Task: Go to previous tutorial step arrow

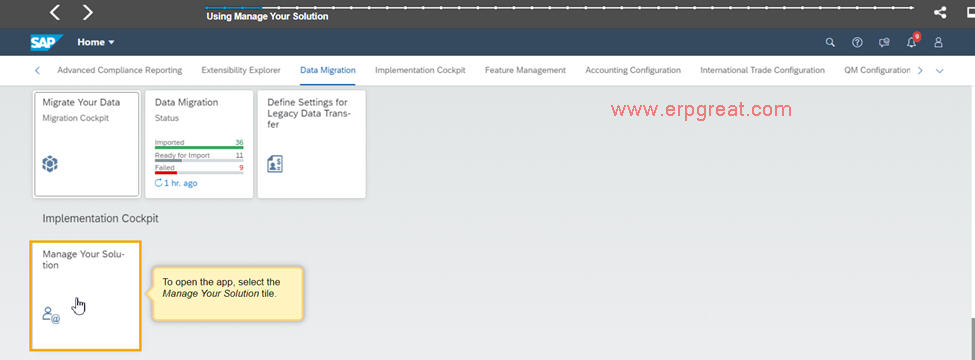Action: coord(55,12)
